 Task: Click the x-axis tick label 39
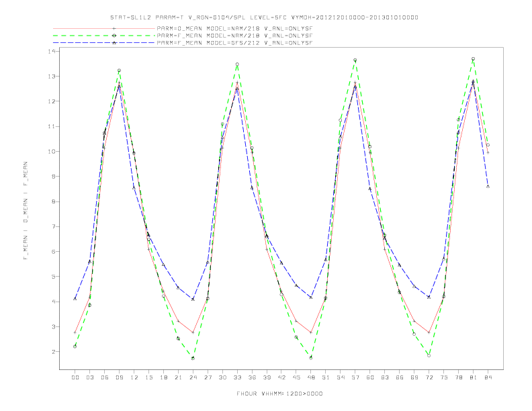(x=267, y=377)
